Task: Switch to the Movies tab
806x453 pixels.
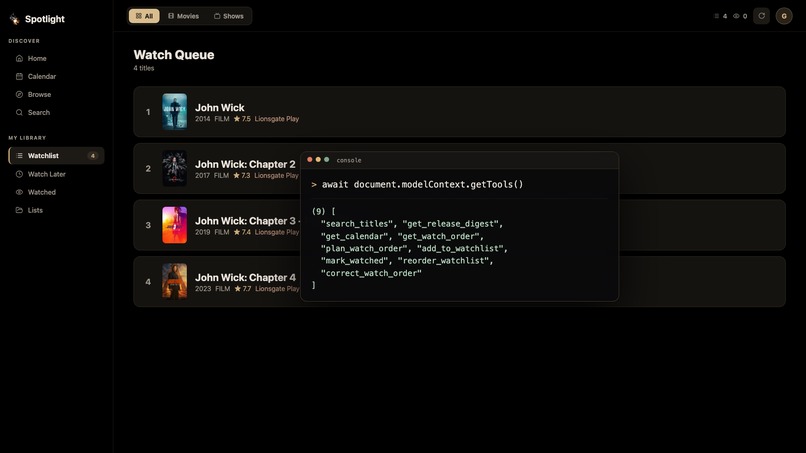Action: [x=184, y=16]
